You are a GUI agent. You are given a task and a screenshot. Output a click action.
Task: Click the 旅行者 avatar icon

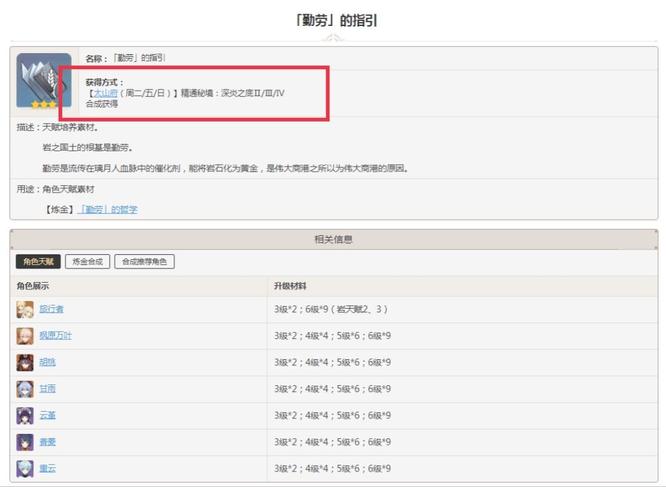click(25, 310)
